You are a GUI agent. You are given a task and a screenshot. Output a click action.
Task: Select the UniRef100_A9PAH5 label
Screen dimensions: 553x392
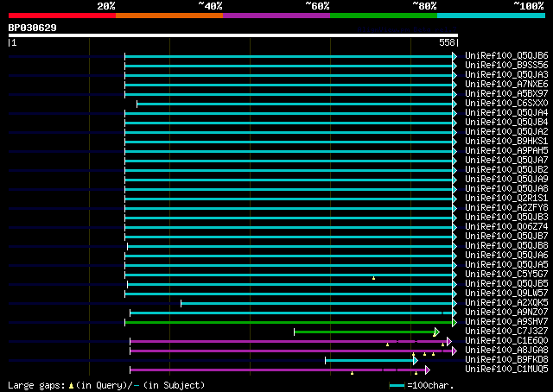coord(506,151)
